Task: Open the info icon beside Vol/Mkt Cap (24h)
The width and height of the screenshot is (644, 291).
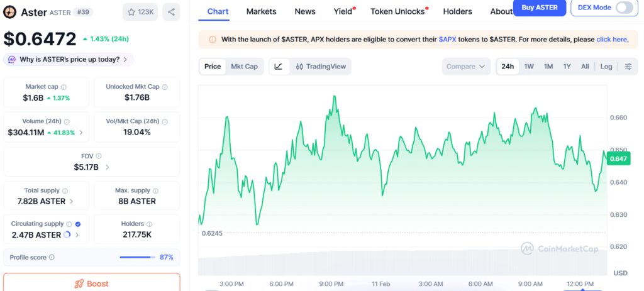Action: click(165, 121)
